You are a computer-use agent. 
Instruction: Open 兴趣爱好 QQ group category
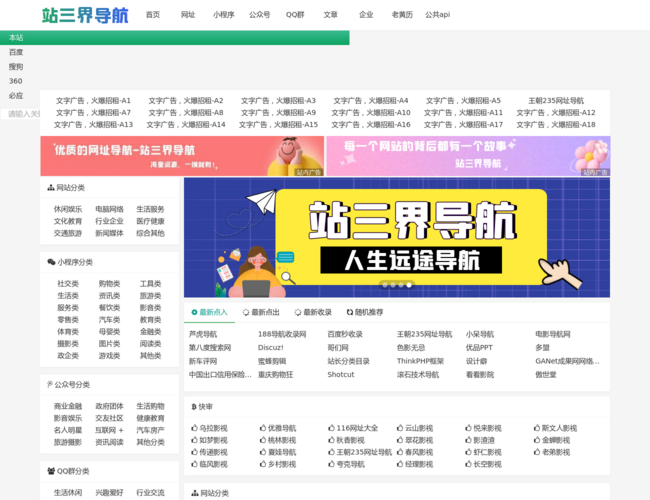tap(109, 493)
